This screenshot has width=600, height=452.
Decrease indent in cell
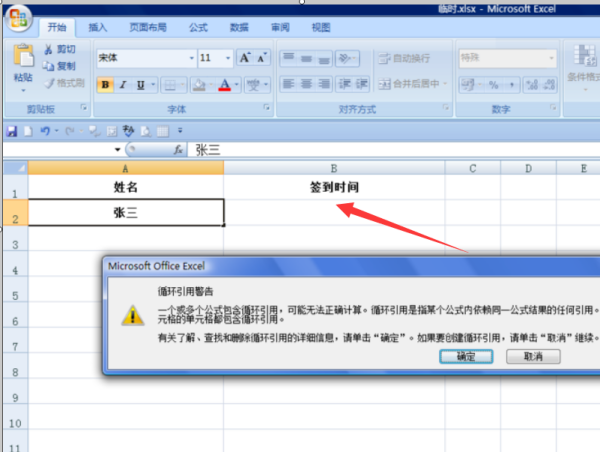(x=344, y=84)
